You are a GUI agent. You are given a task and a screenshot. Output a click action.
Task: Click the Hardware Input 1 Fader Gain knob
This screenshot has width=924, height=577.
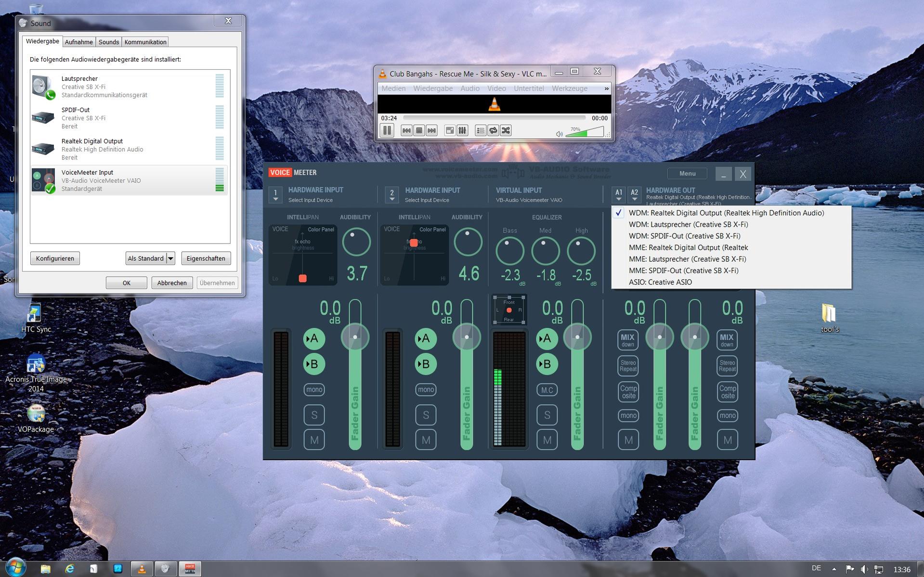pyautogui.click(x=355, y=337)
